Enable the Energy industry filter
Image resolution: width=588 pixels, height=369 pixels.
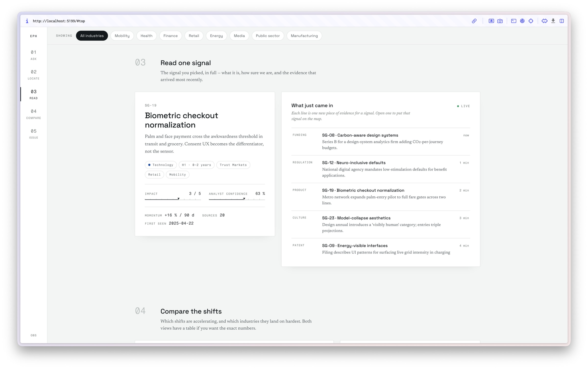[x=216, y=36]
